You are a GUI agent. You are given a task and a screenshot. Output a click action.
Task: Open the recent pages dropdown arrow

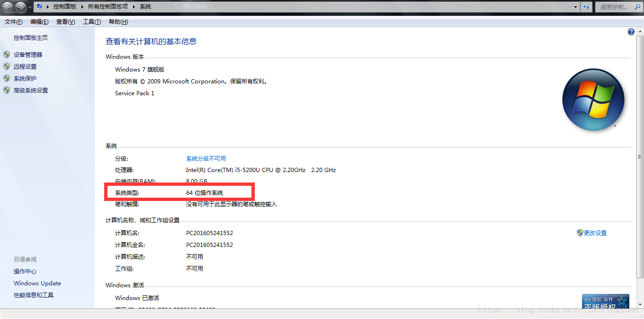click(x=30, y=8)
